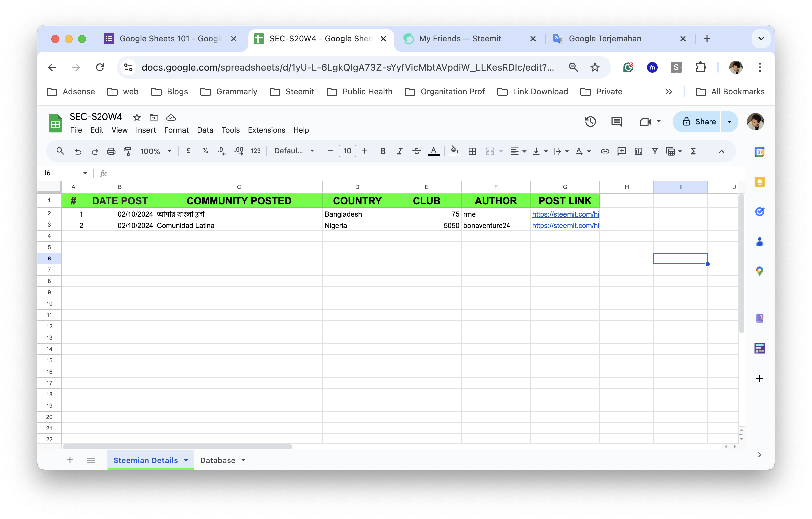Expand the Default font dropdown
812x519 pixels.
pos(294,151)
